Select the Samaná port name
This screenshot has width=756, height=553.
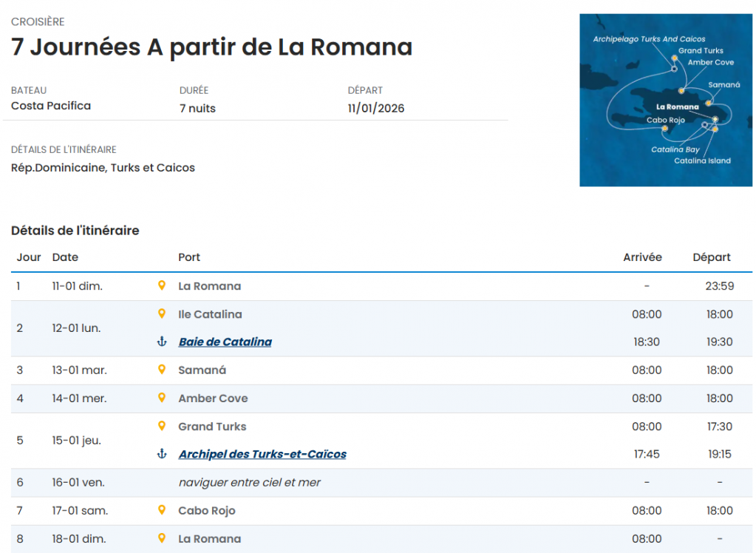pyautogui.click(x=202, y=370)
